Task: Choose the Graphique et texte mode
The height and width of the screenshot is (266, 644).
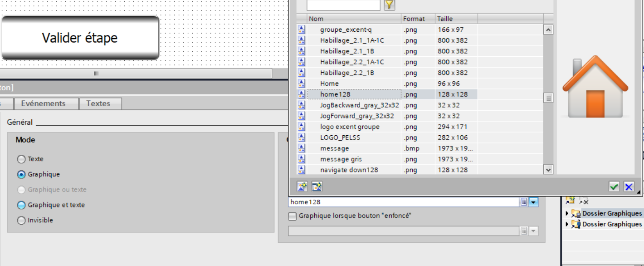Action: 21,205
